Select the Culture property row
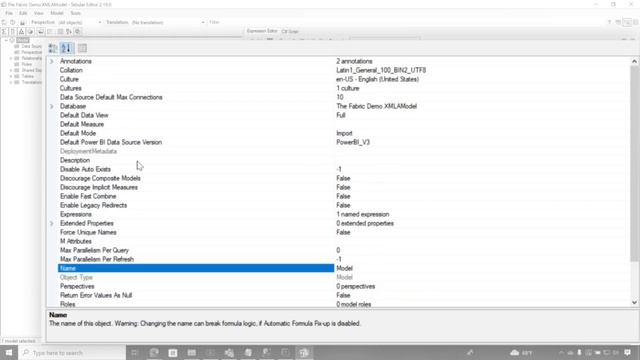The width and height of the screenshot is (640, 360). pos(196,79)
